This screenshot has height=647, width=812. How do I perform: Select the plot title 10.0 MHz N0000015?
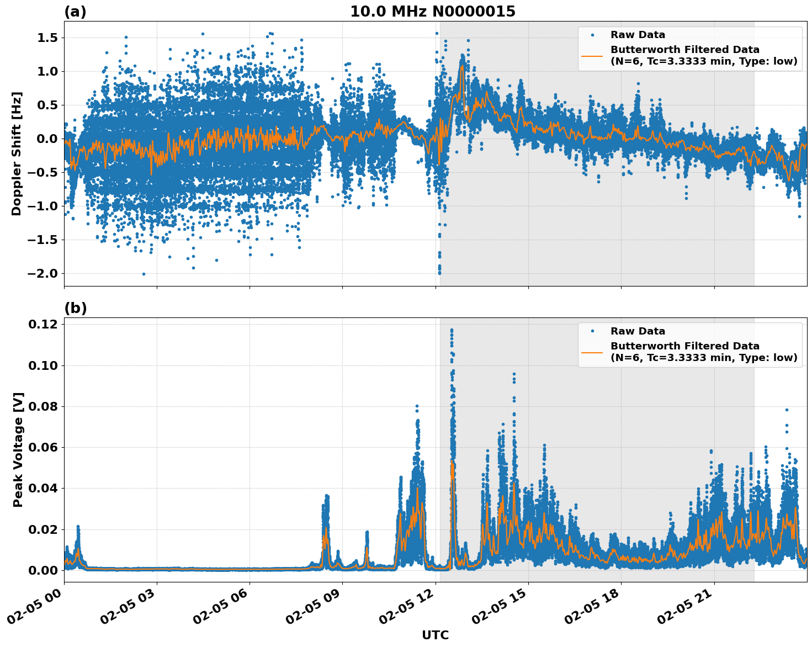coord(433,11)
